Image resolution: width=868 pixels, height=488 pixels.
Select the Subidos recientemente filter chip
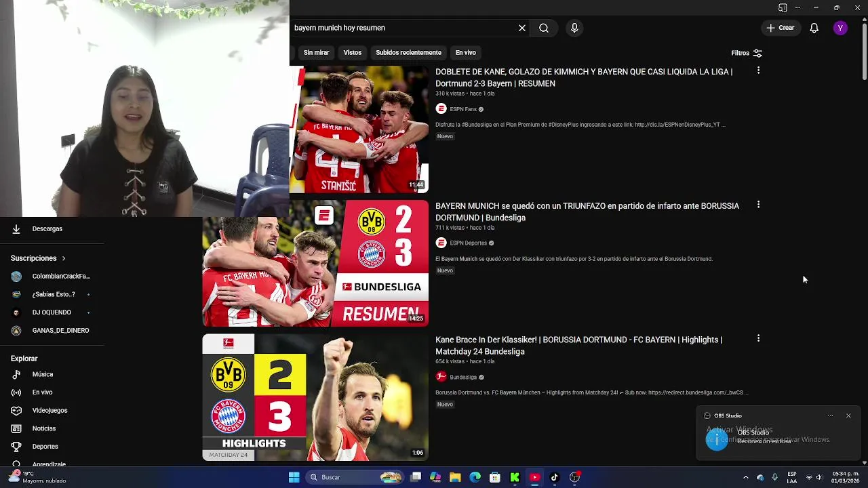(x=408, y=53)
